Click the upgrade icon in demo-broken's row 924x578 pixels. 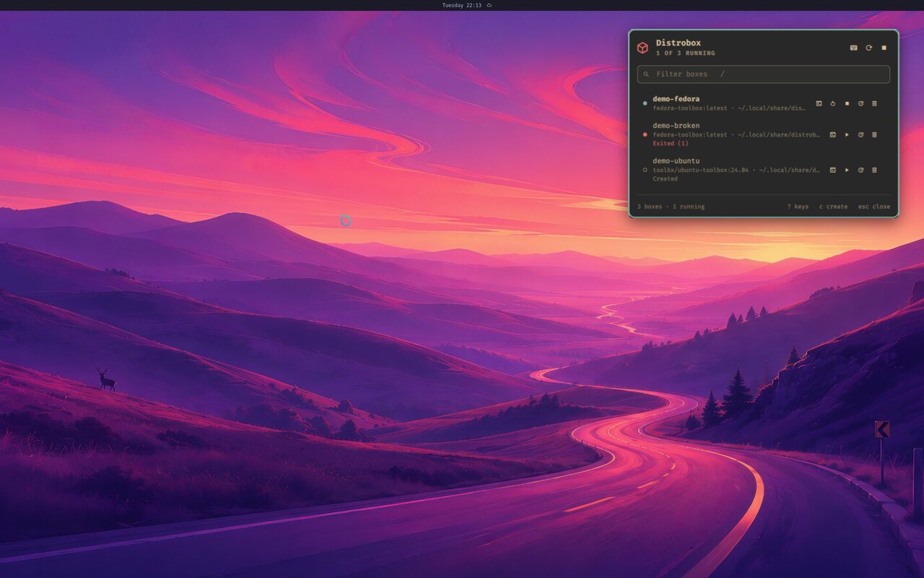pos(860,134)
